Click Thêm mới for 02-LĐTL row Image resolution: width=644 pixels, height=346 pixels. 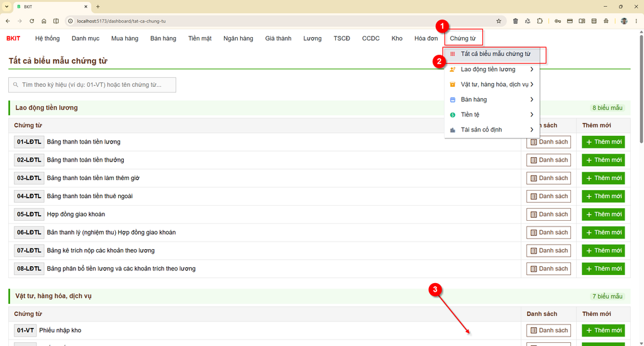(x=603, y=160)
